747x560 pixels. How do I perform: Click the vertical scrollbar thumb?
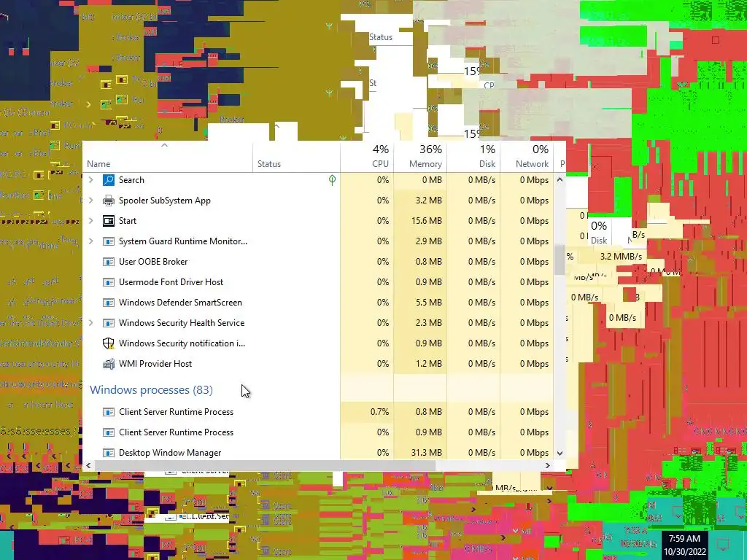(x=560, y=260)
